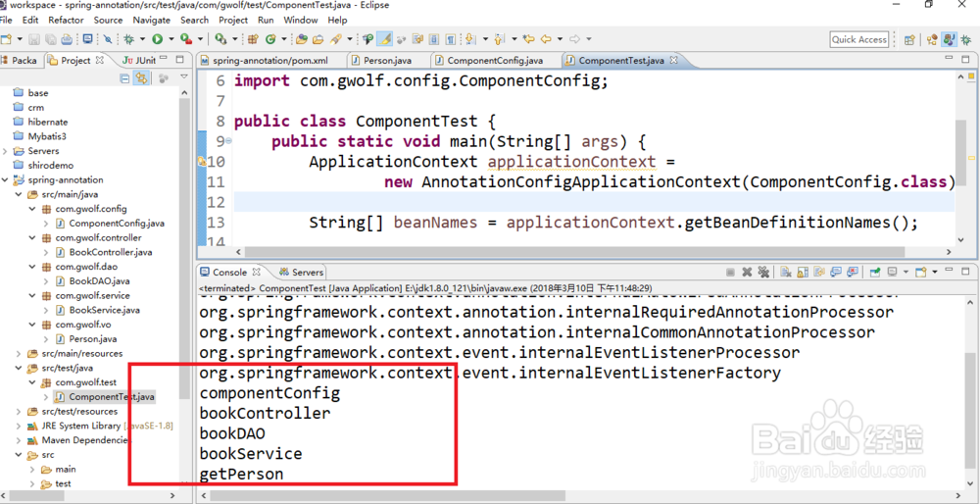Click the Open Type icon

tap(301, 39)
